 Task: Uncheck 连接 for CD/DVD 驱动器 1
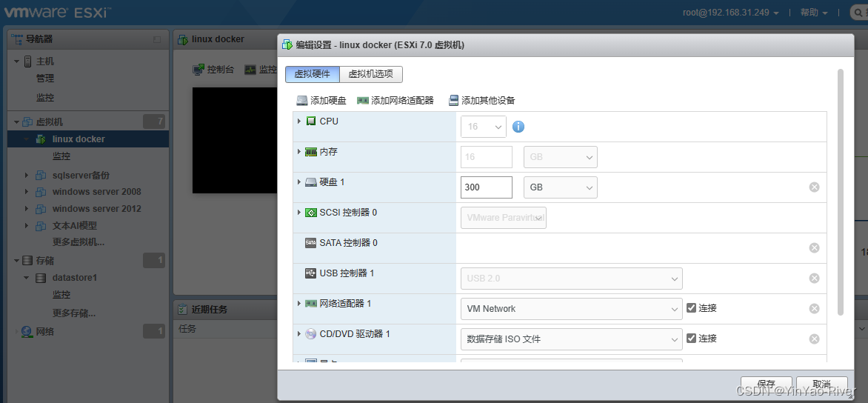691,339
